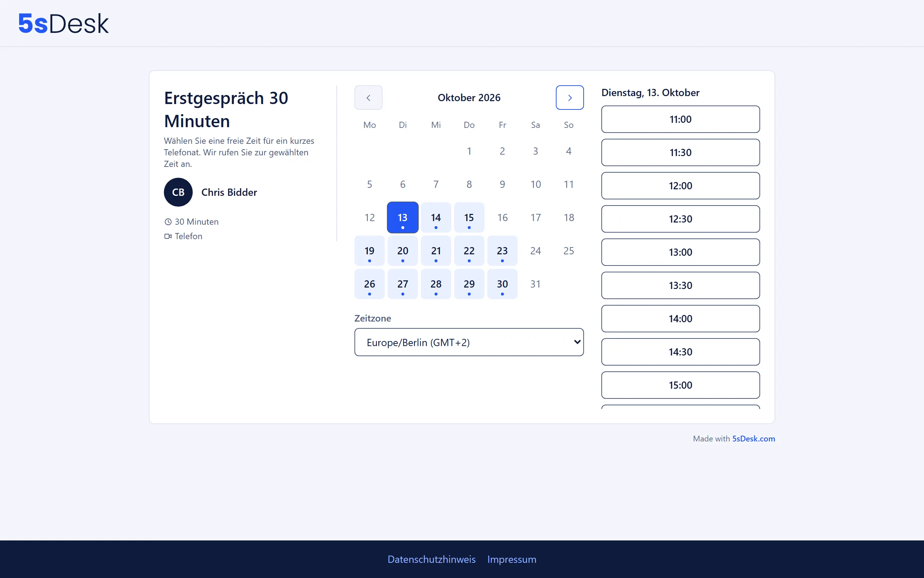Book the 11:00 time slot
Screen dimensions: 924x578
680,119
